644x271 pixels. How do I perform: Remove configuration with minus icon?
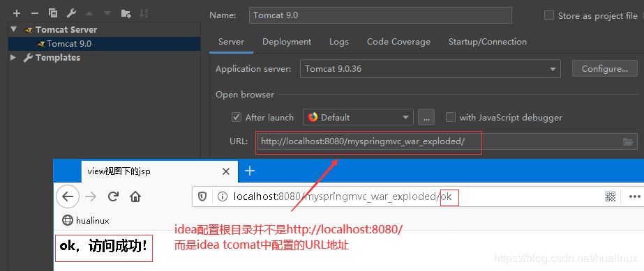(35, 13)
